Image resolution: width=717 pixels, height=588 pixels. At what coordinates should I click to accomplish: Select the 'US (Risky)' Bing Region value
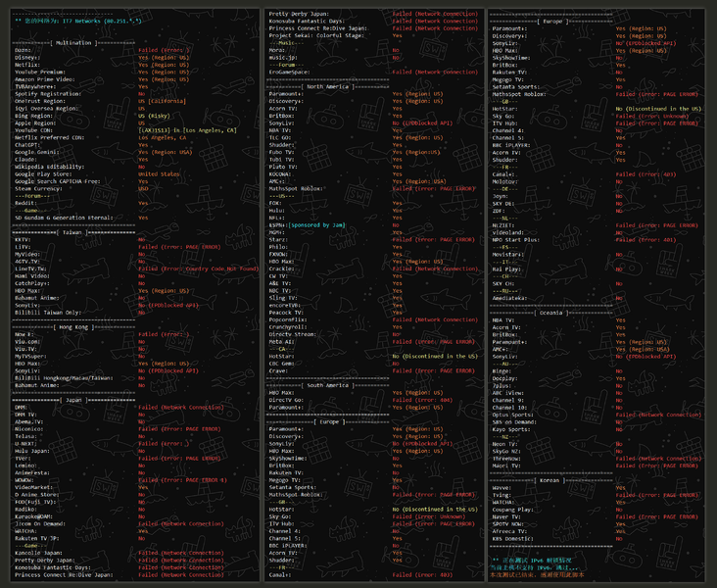click(154, 117)
